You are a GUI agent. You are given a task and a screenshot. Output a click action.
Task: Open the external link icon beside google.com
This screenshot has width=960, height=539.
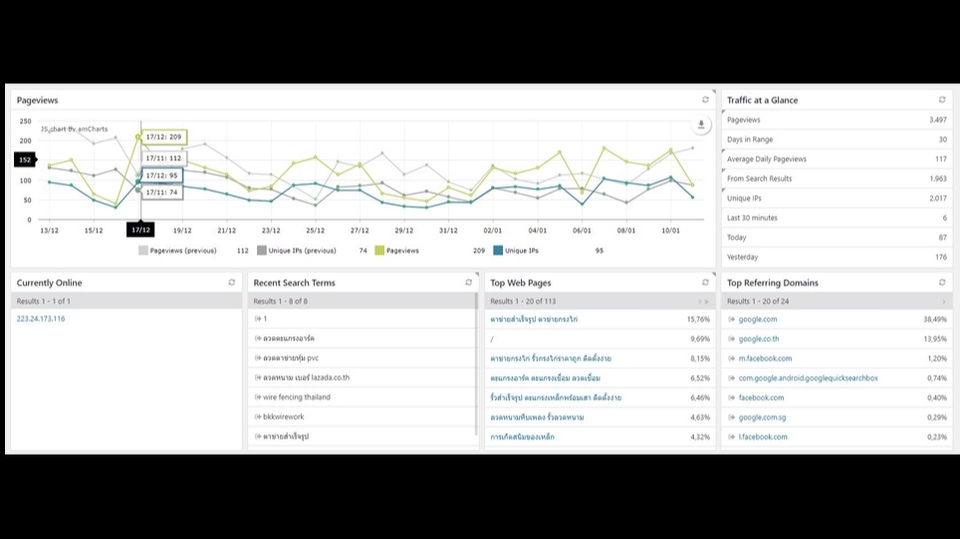point(731,319)
